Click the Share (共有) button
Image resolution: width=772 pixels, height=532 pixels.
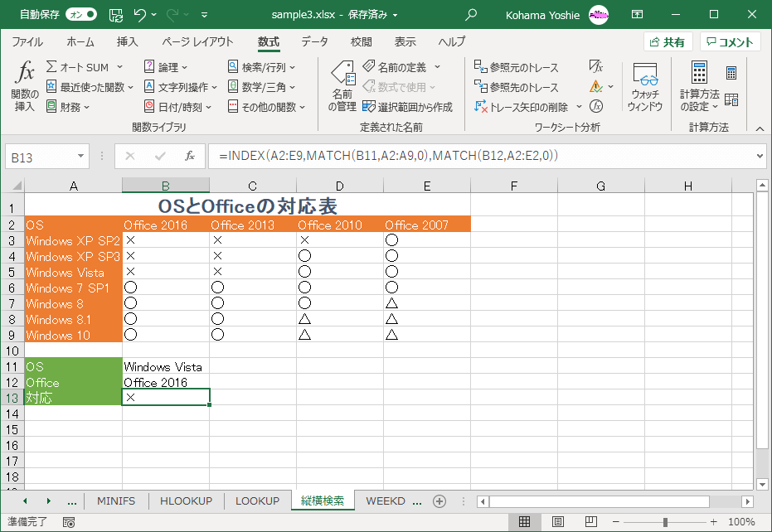668,41
